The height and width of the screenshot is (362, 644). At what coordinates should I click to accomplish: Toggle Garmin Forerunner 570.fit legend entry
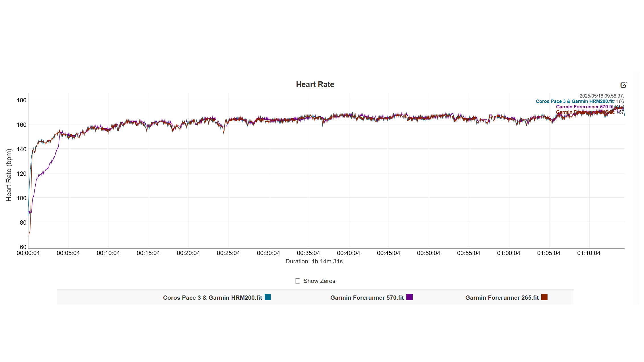pos(367,298)
